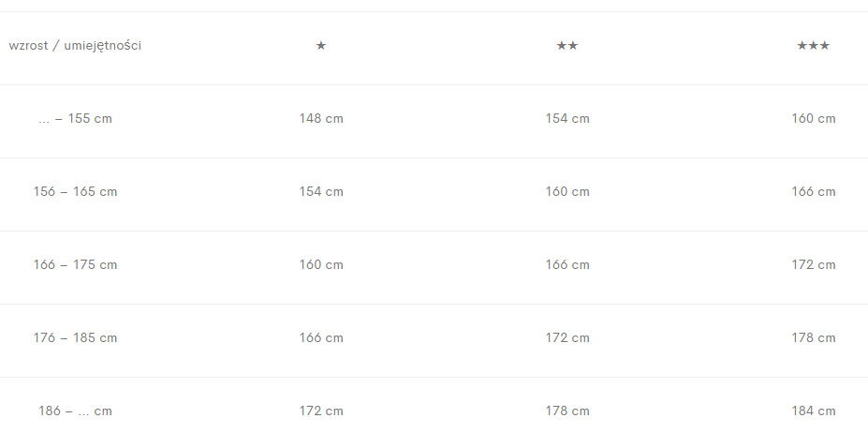
Task: Click 154 cm in the two-star column
Action: point(567,119)
